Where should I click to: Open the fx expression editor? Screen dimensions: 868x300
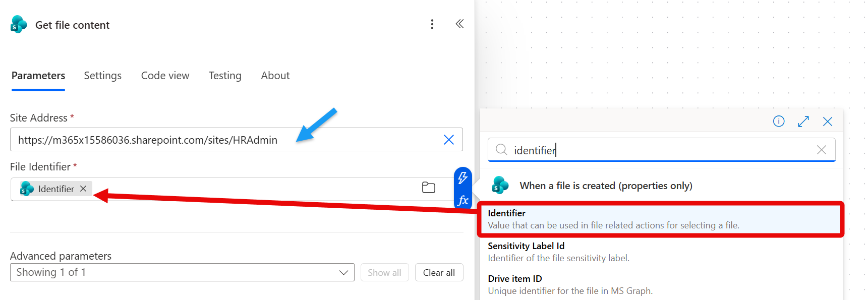click(462, 200)
